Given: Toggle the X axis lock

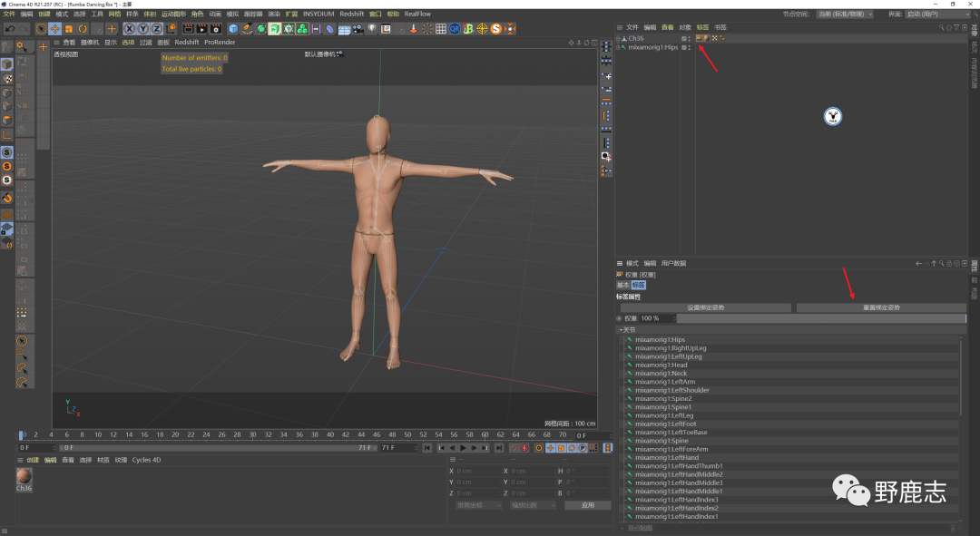Looking at the screenshot, I should pyautogui.click(x=129, y=29).
